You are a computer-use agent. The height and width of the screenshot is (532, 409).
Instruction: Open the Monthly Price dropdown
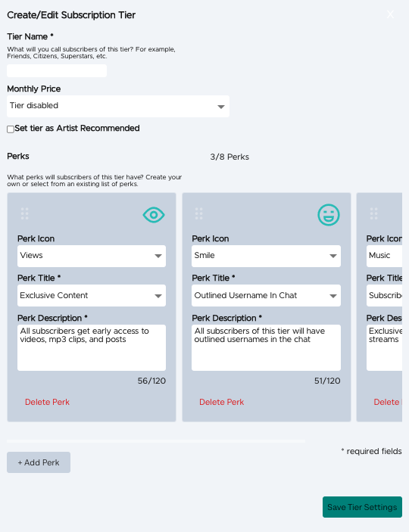tap(118, 106)
